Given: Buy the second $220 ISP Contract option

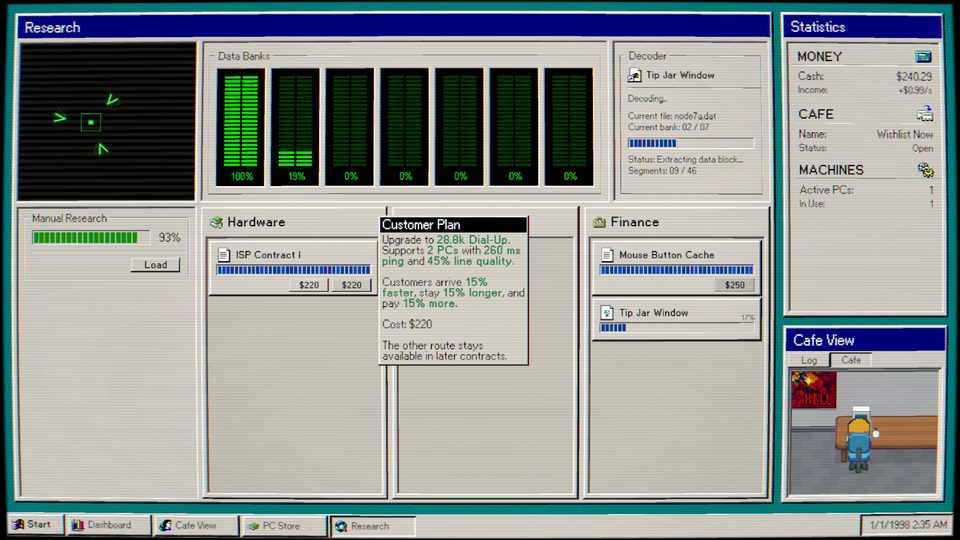Looking at the screenshot, I should [351, 285].
